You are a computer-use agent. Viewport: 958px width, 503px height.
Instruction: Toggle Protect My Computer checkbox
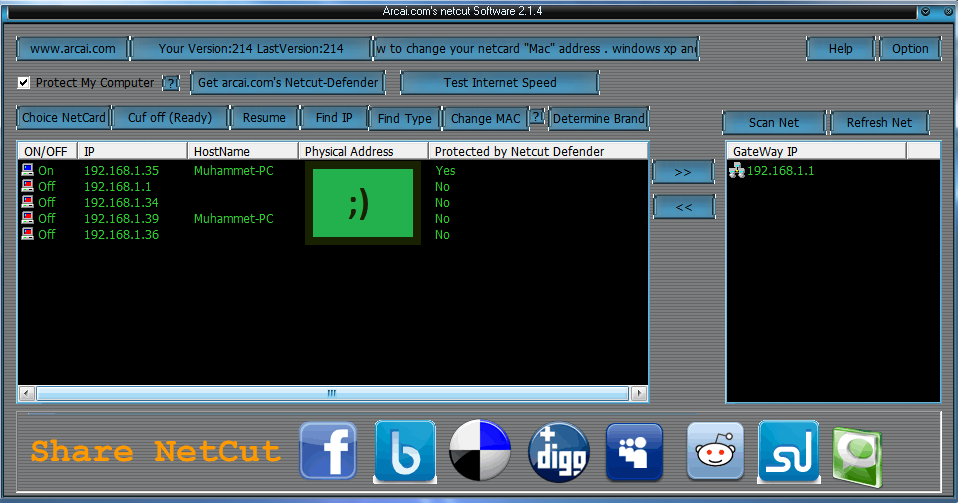coord(24,83)
